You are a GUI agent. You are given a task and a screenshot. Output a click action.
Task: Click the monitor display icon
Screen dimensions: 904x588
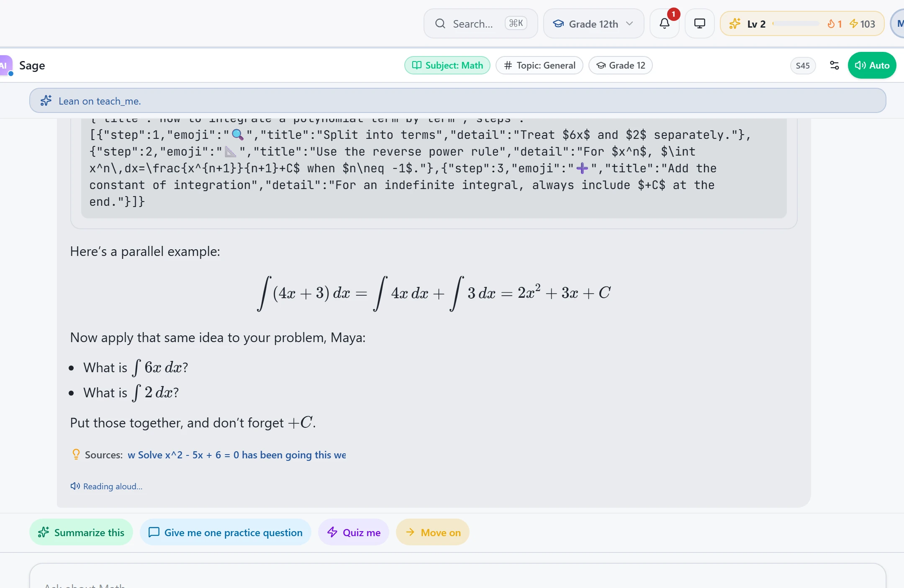click(700, 24)
